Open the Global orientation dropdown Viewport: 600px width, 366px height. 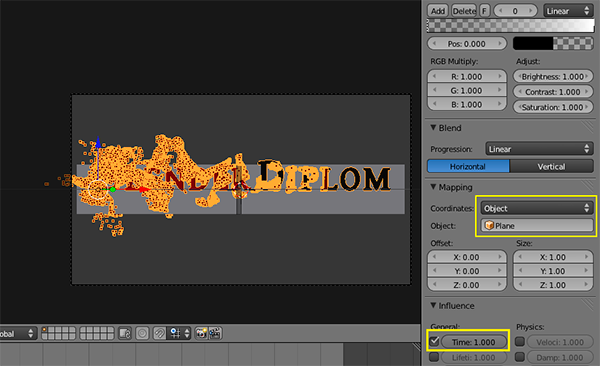[18, 333]
